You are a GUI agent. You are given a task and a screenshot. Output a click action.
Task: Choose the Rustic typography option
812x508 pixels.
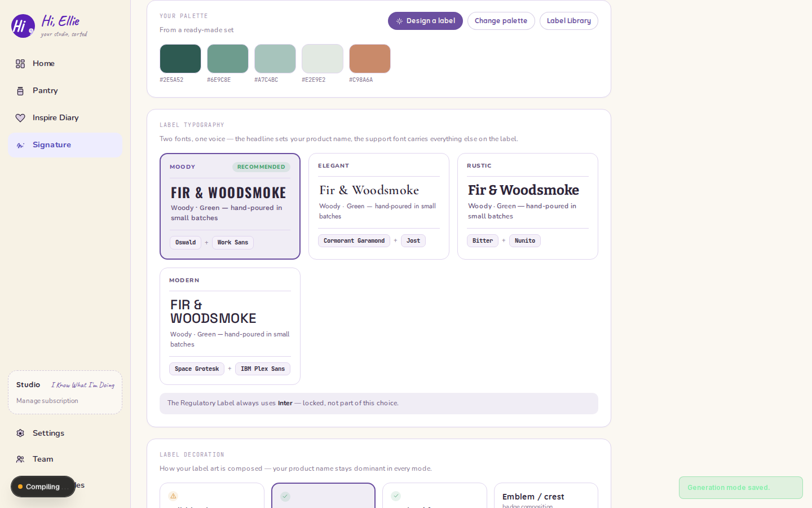528,207
